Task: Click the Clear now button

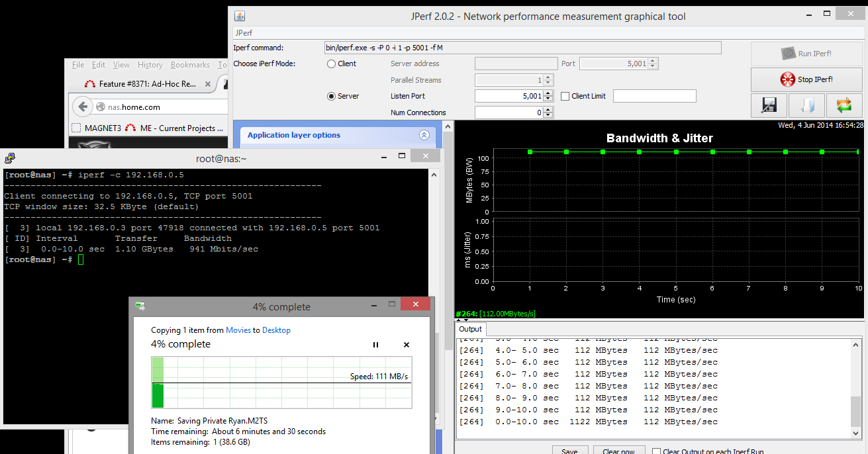Action: [618, 451]
